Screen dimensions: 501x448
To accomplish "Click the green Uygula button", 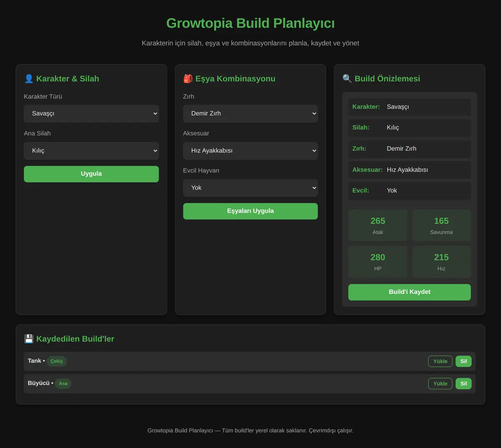I will pos(91,174).
